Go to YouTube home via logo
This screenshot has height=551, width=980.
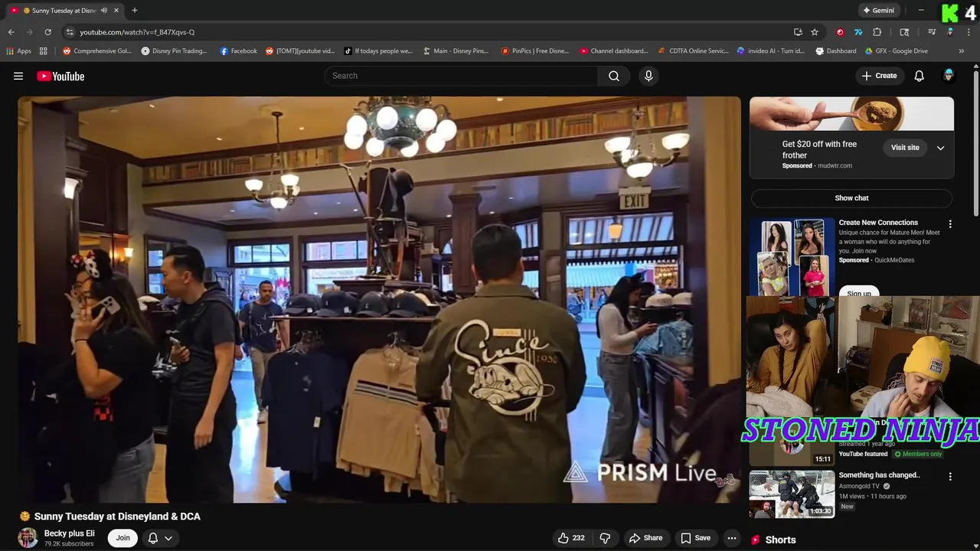60,76
